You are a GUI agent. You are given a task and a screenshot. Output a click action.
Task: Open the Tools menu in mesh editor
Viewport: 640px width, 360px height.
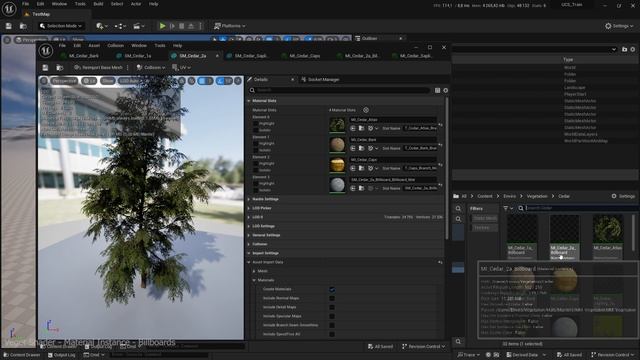tap(160, 45)
